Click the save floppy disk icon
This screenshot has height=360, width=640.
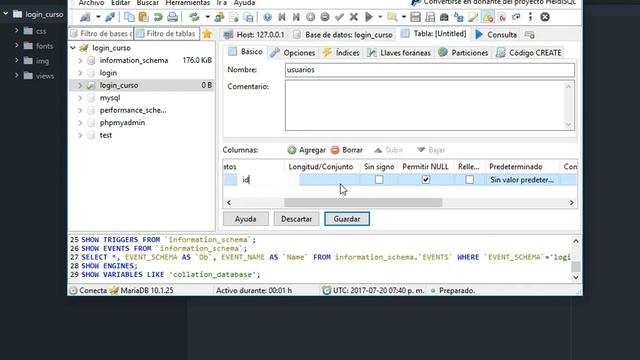tap(416, 17)
